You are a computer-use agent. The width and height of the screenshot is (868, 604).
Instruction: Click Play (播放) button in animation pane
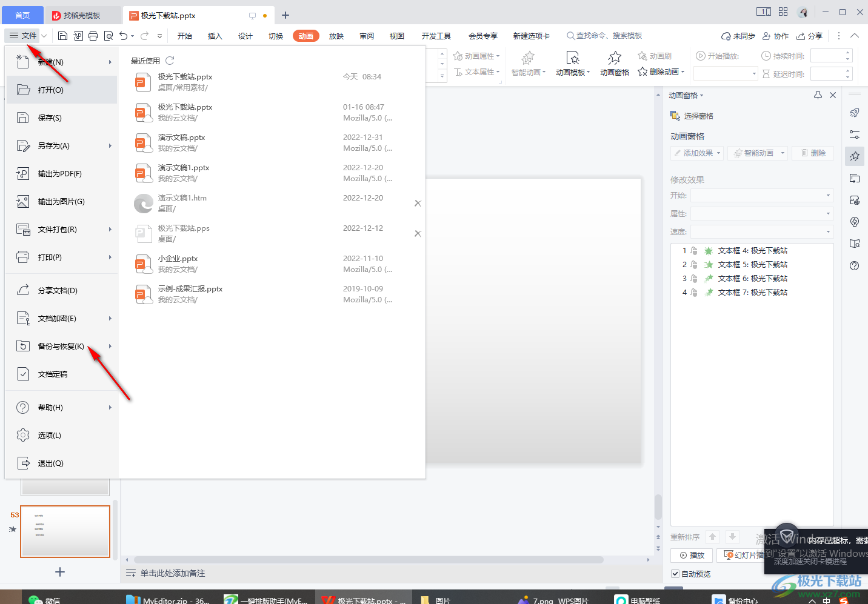click(x=692, y=555)
